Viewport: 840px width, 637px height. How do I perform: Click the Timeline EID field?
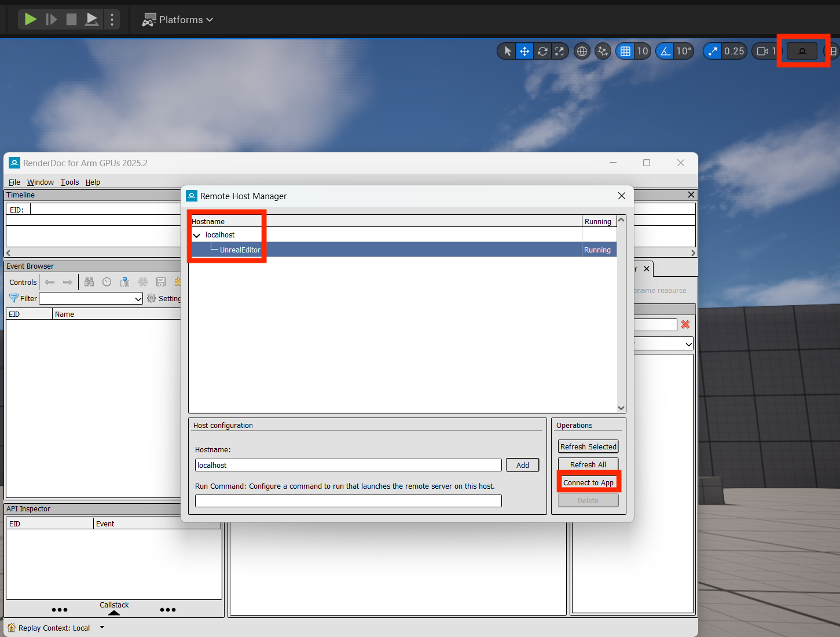coord(105,210)
